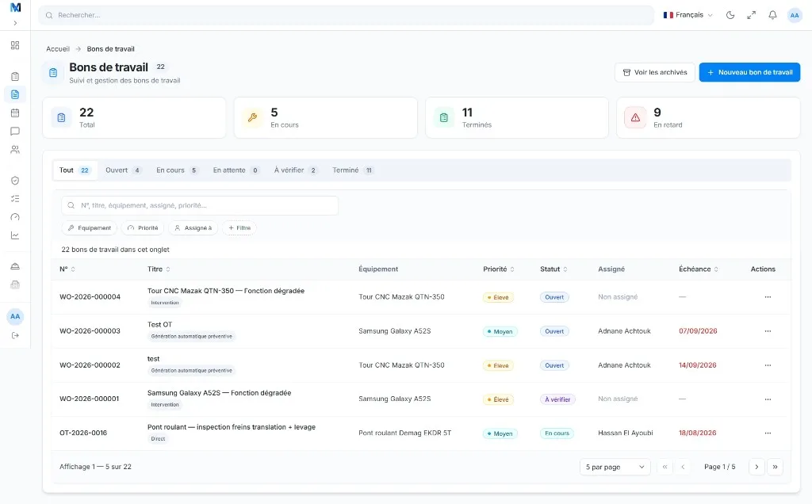Open the Assigné à filter chip
This screenshot has height=504, width=812.
[193, 227]
